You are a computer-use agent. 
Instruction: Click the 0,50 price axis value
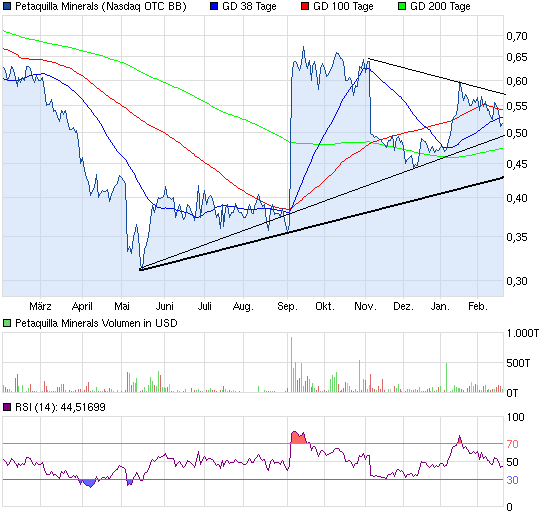pos(517,133)
